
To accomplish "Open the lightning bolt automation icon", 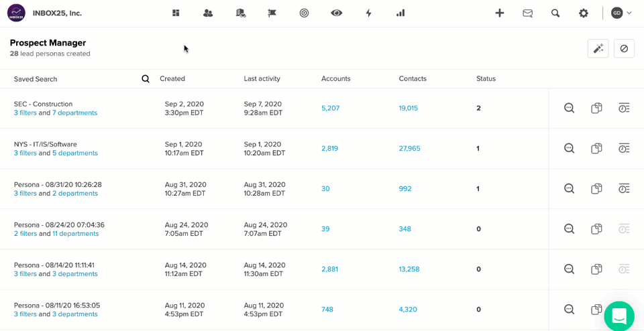I will coord(368,13).
